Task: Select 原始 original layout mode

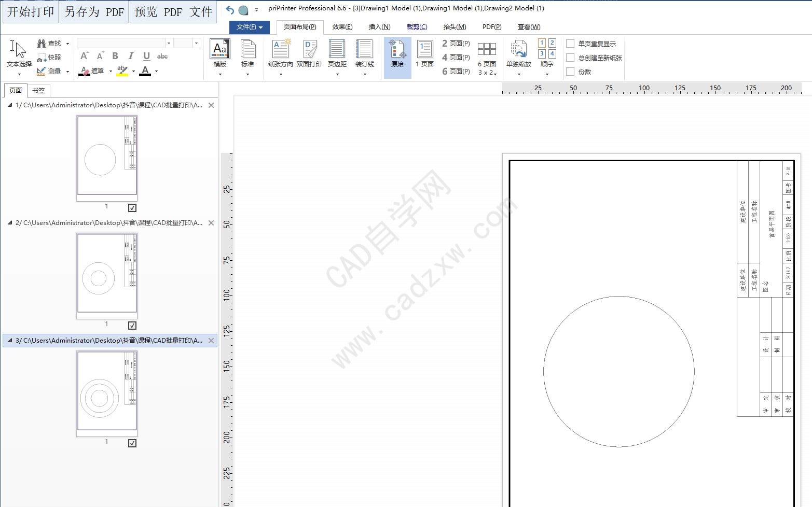Action: [x=397, y=58]
